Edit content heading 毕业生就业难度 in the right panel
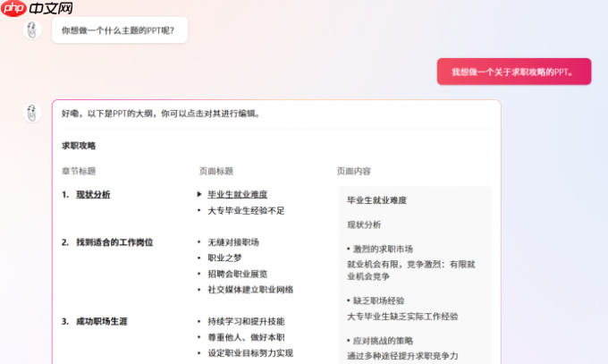Screen dimensions: 608x364 [x=376, y=200]
